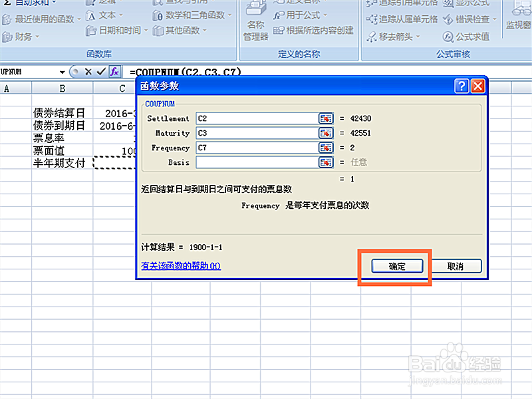The width and height of the screenshot is (532, 399).
Task: Click 取消 button in dialog
Action: point(456,267)
